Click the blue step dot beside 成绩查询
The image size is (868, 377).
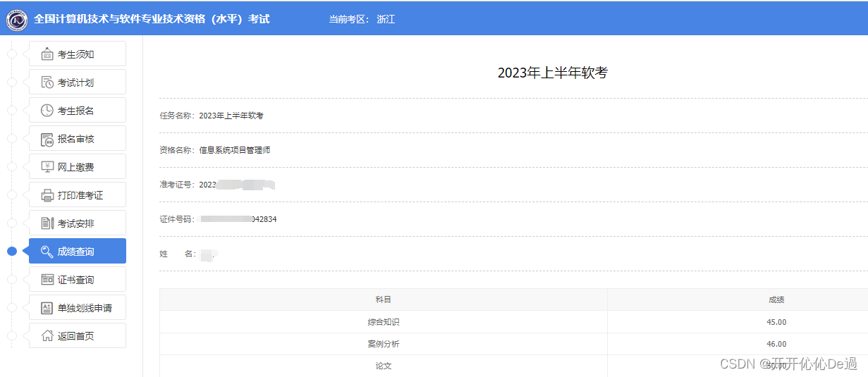pyautogui.click(x=11, y=252)
